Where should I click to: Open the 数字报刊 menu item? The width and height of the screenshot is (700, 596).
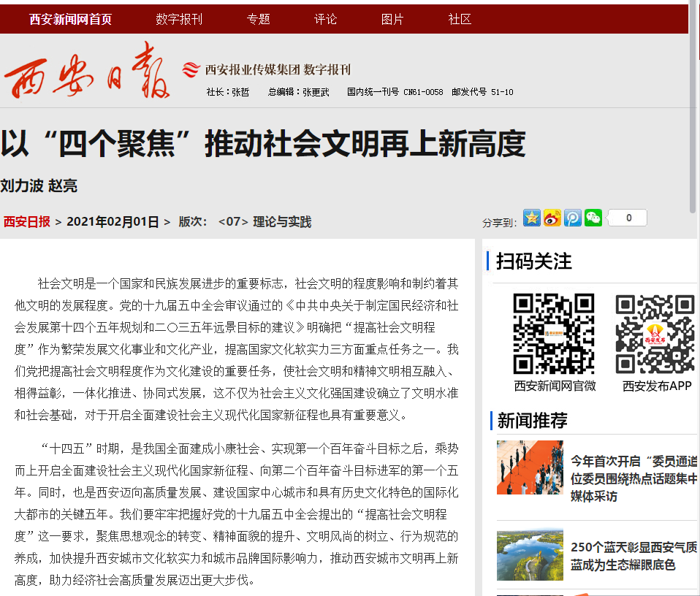[179, 19]
